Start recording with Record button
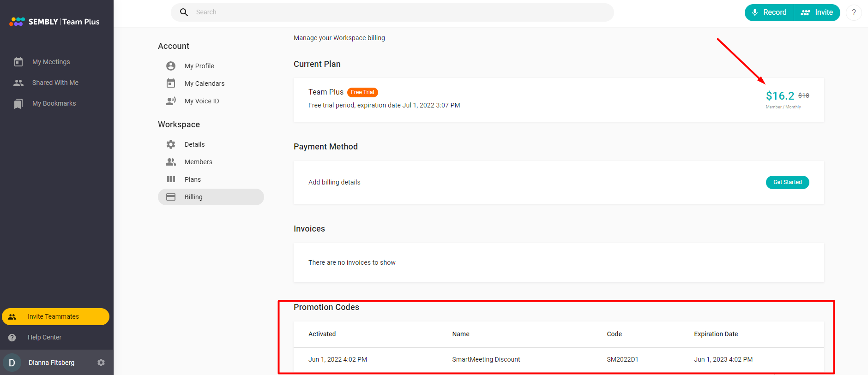This screenshot has height=375, width=868. click(769, 12)
